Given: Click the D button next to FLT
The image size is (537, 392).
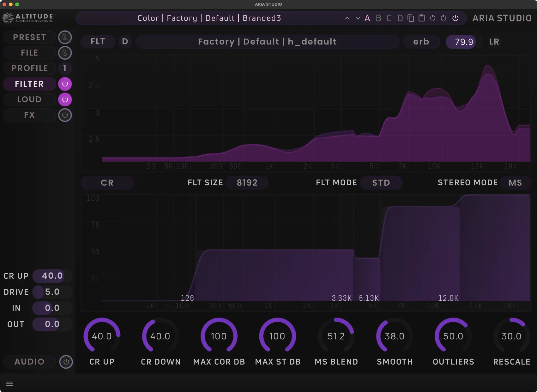Looking at the screenshot, I should point(125,41).
